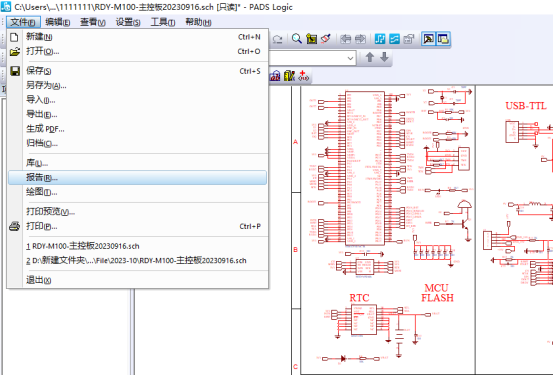Click the printer icon beside 打印

click(14, 226)
